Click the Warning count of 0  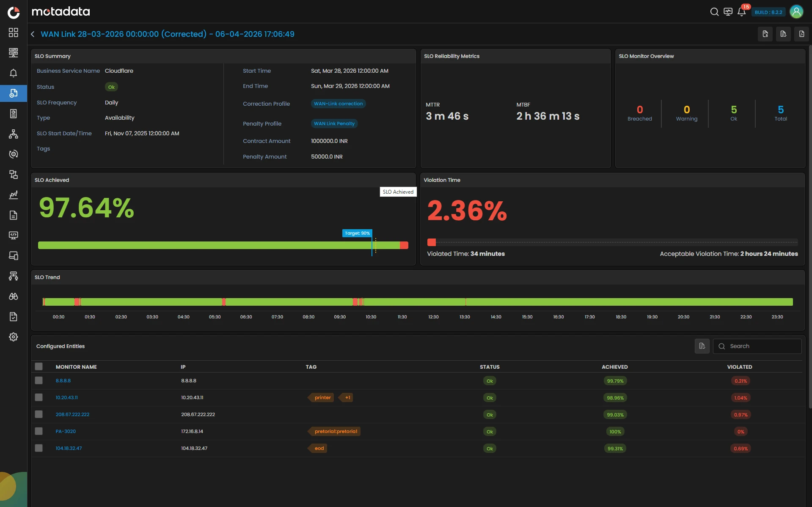click(687, 110)
